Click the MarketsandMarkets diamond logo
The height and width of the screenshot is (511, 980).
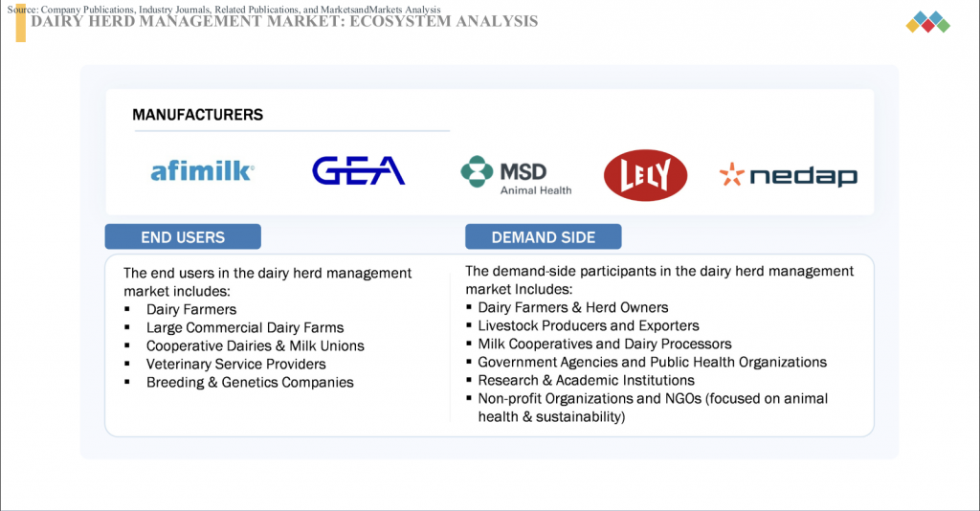tap(926, 22)
